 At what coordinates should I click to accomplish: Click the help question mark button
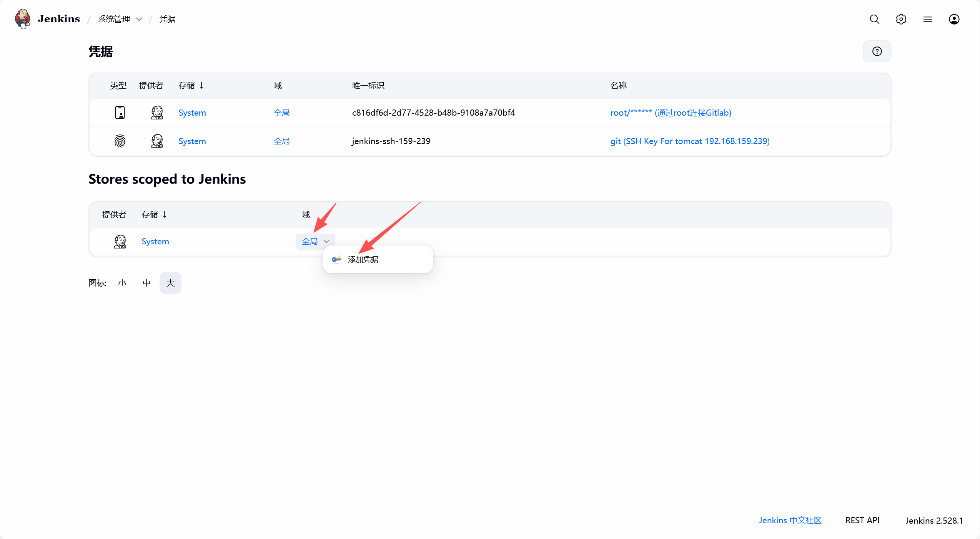tap(877, 51)
